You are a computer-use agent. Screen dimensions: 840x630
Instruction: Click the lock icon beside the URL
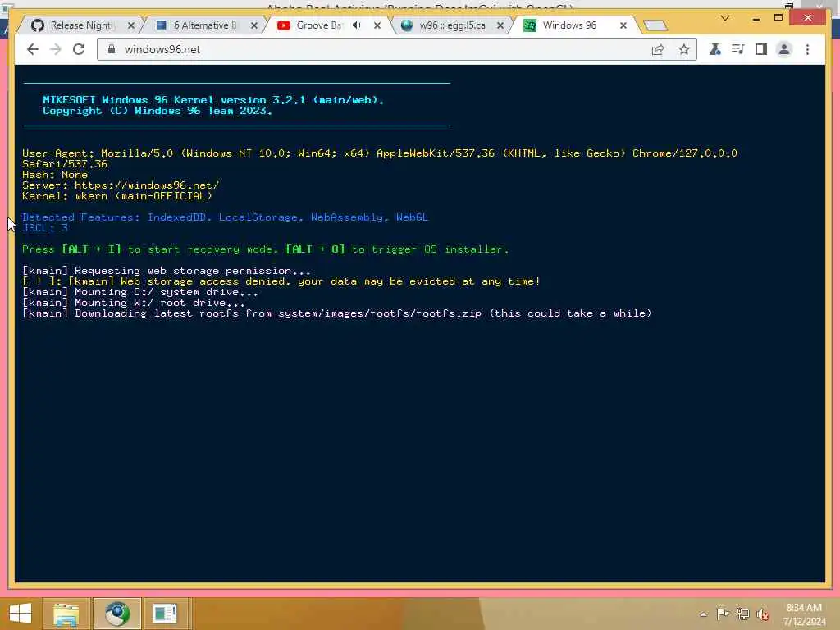coord(112,49)
